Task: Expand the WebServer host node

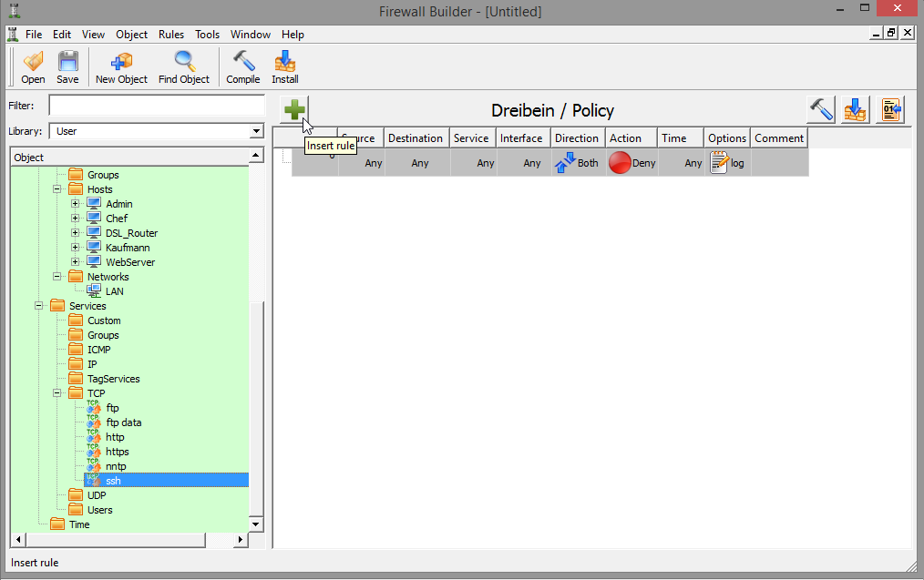Action: coord(76,262)
